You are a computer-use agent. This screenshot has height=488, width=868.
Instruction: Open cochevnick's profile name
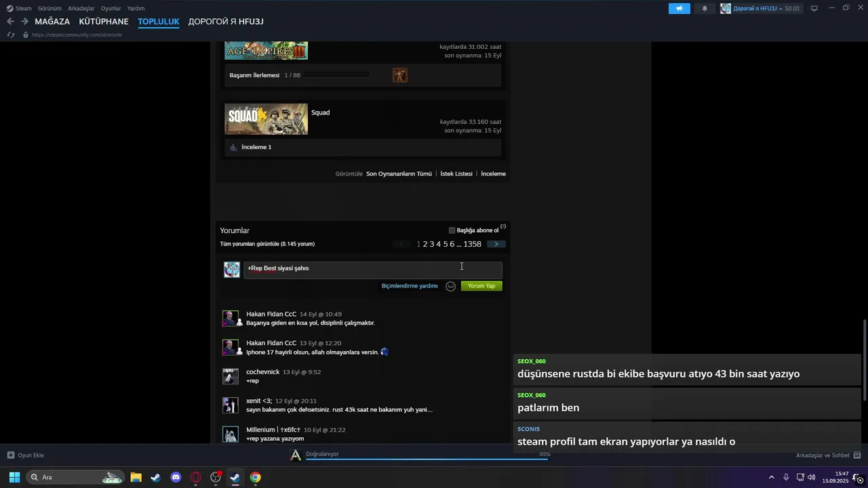point(263,372)
